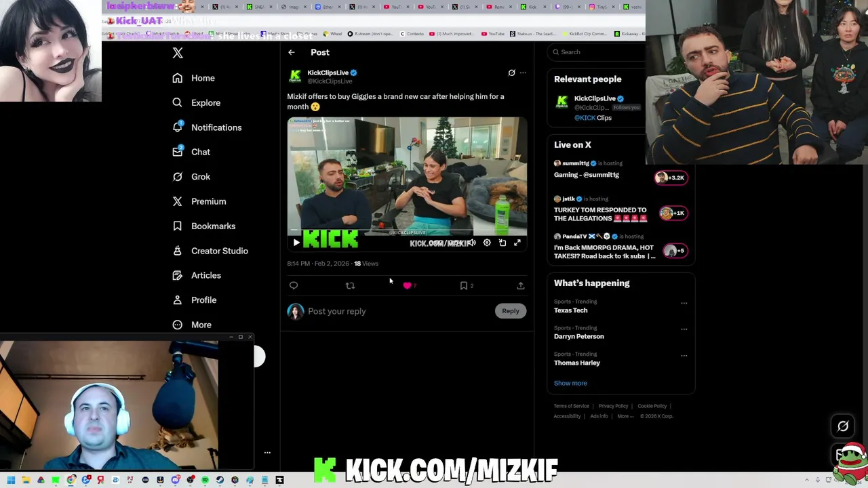
Task: Open the video settings gear
Action: pos(487,243)
